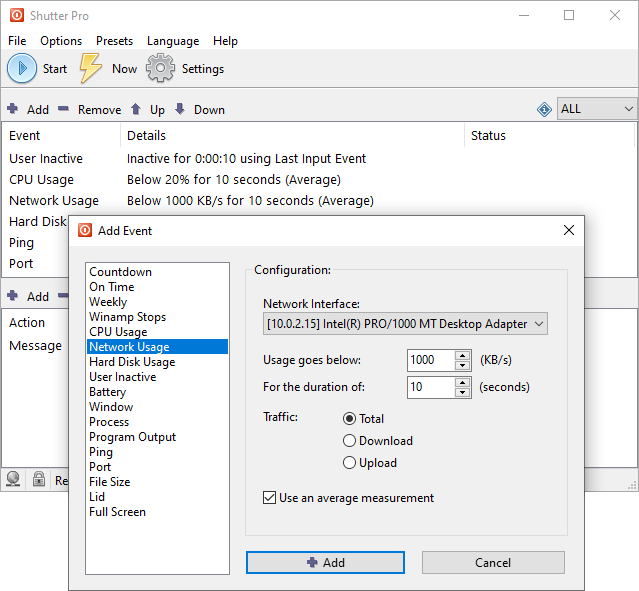This screenshot has width=639, height=591.
Task: Select Full Screen in the event list
Action: 157,512
